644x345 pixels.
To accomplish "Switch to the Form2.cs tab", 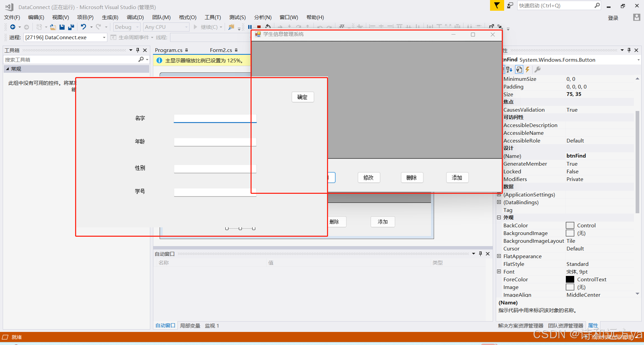I will tap(221, 50).
